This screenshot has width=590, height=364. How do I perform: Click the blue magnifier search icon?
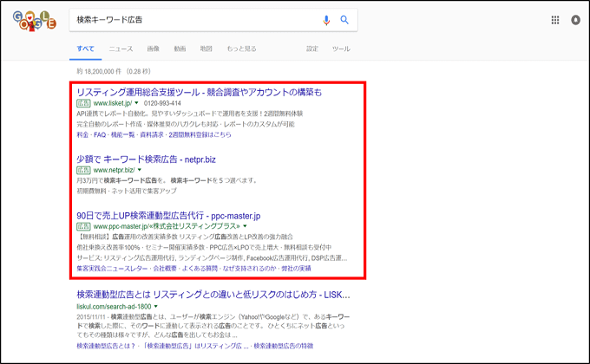click(344, 20)
